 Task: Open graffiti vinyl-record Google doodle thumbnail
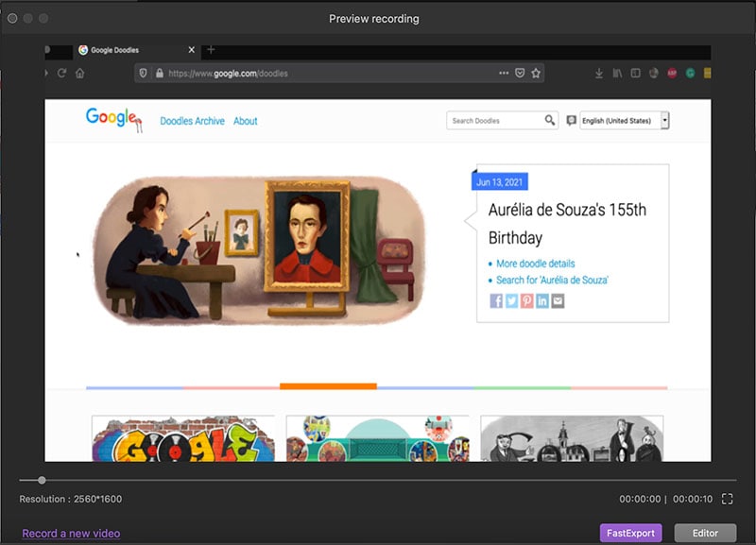(183, 438)
